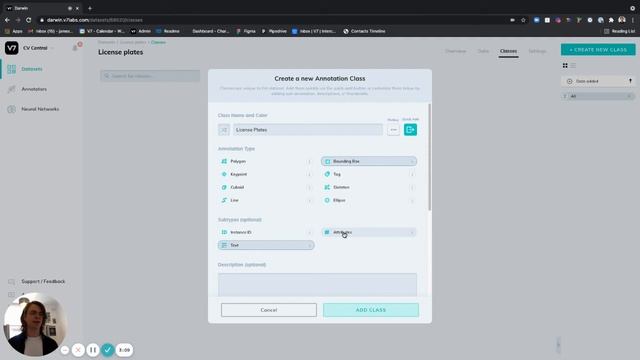640x360 pixels.
Task: Switch to list view of classes
Action: pyautogui.click(x=573, y=65)
